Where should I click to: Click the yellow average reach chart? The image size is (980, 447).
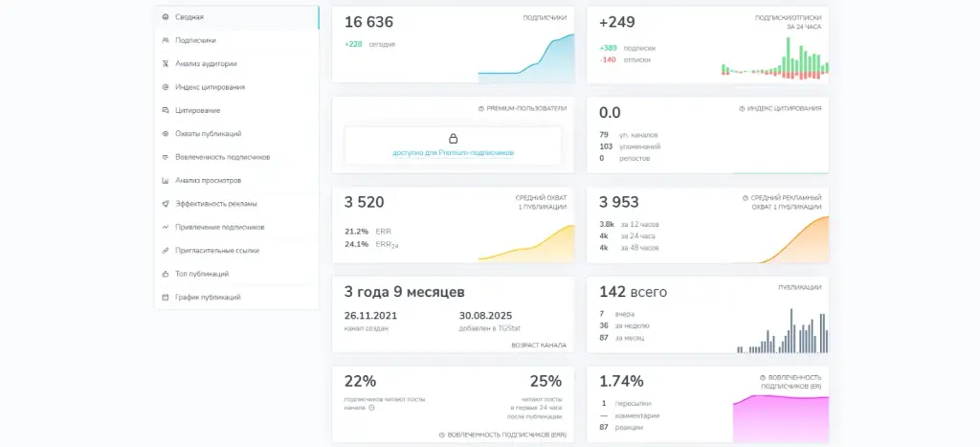(x=526, y=242)
